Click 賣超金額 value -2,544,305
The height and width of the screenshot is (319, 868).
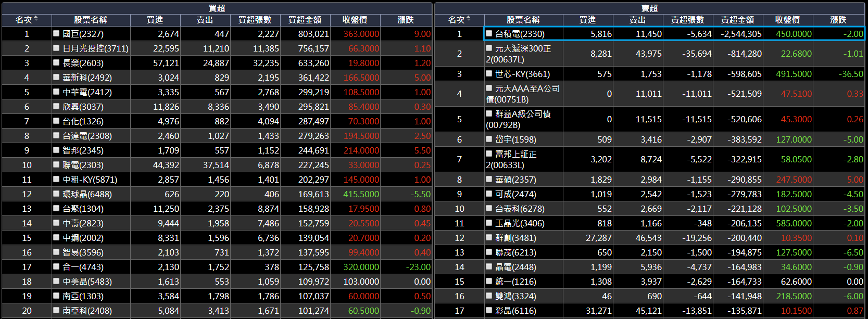pyautogui.click(x=741, y=34)
